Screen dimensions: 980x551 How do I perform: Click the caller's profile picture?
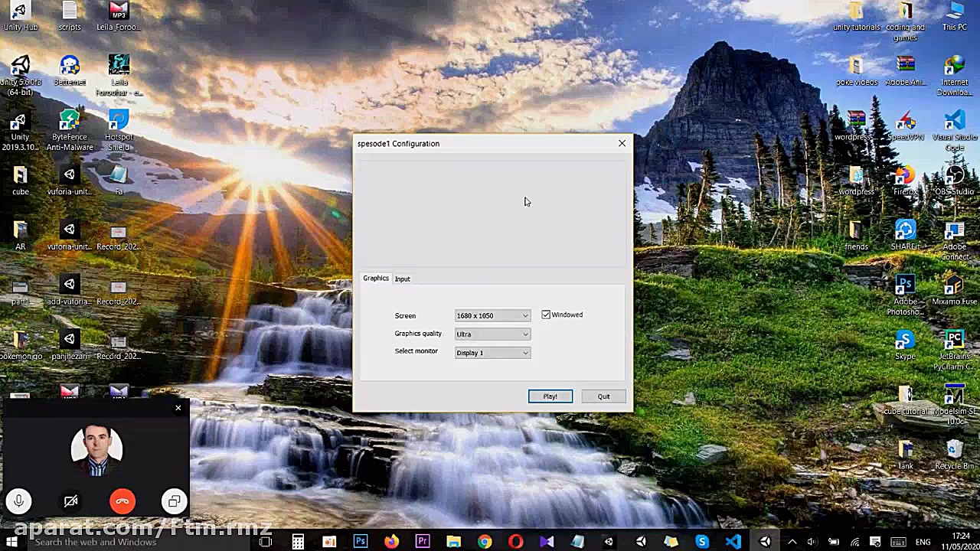[x=96, y=450]
